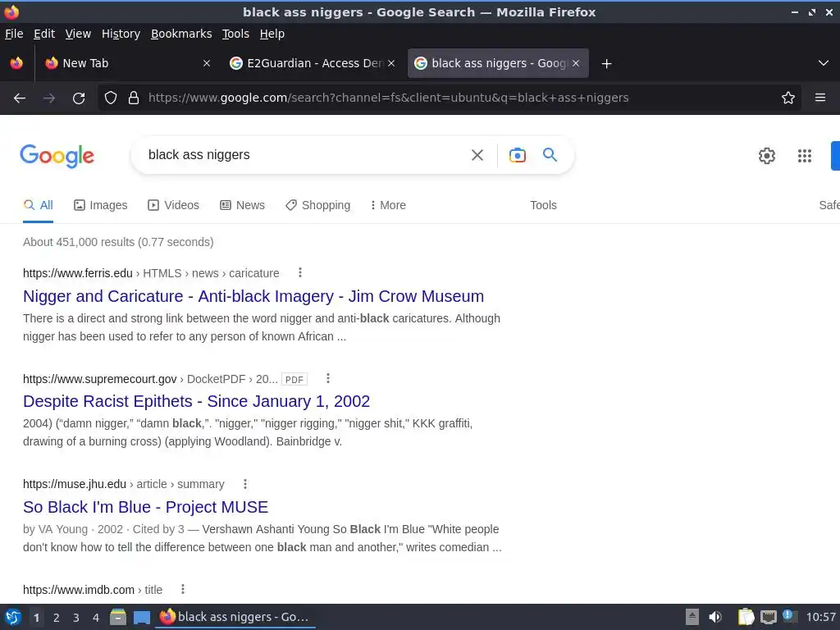The image size is (840, 630).
Task: Select the All results tab
Action: (x=38, y=205)
